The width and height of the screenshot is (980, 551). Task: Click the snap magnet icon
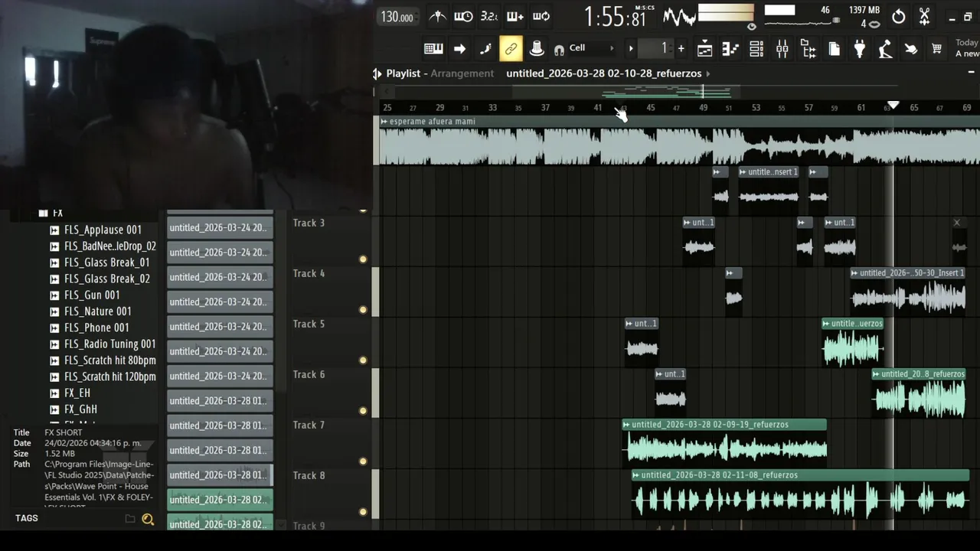559,50
